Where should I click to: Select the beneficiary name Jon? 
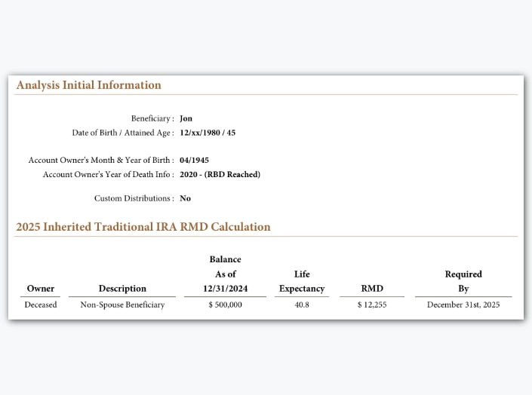coord(186,118)
